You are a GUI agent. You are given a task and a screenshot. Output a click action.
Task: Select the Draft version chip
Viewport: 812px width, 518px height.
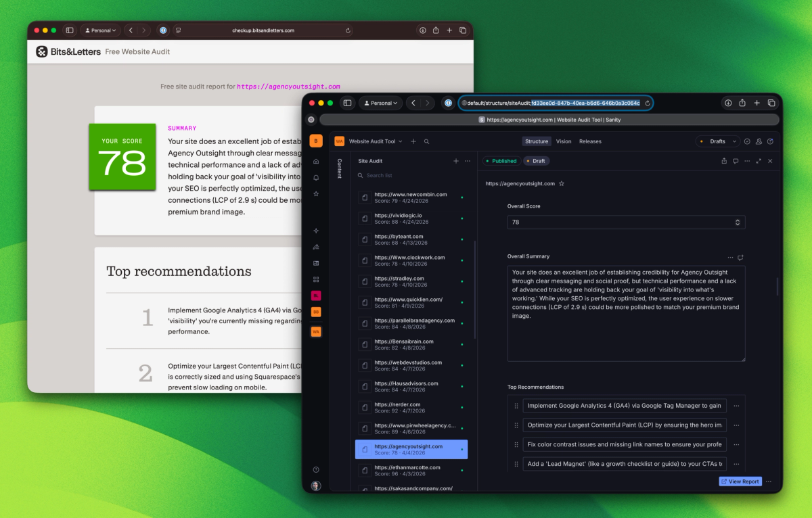click(536, 161)
